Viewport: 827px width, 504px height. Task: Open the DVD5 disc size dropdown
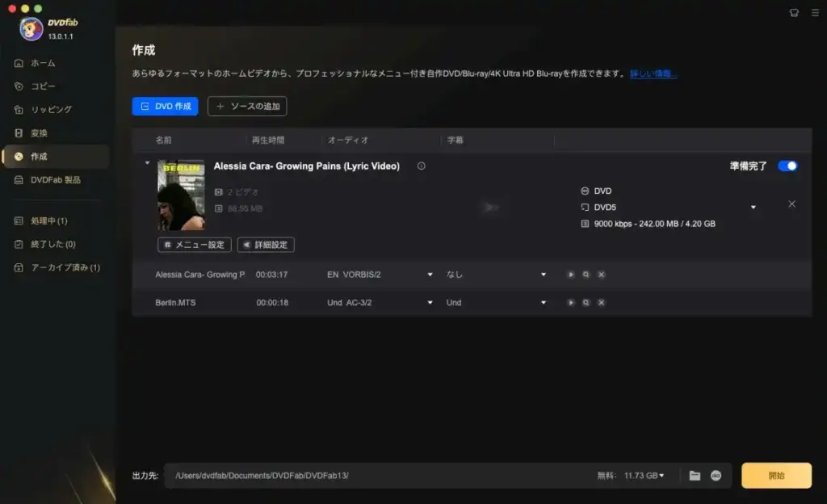point(752,208)
